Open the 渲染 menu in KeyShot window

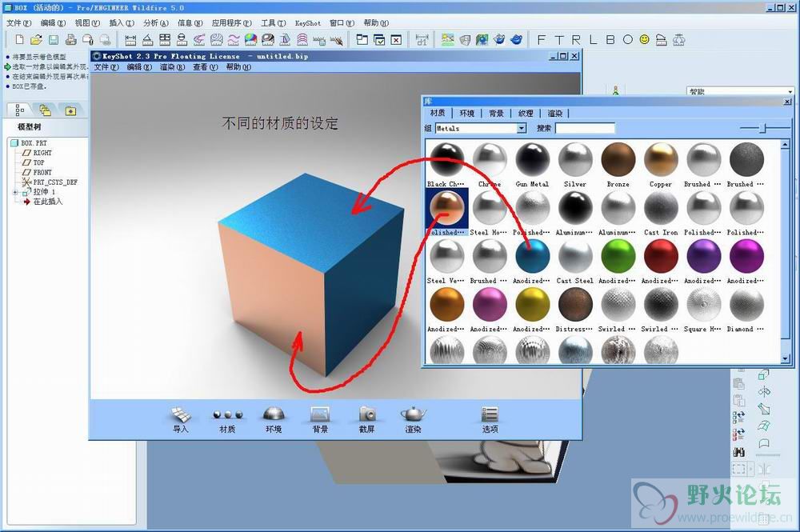(172, 67)
